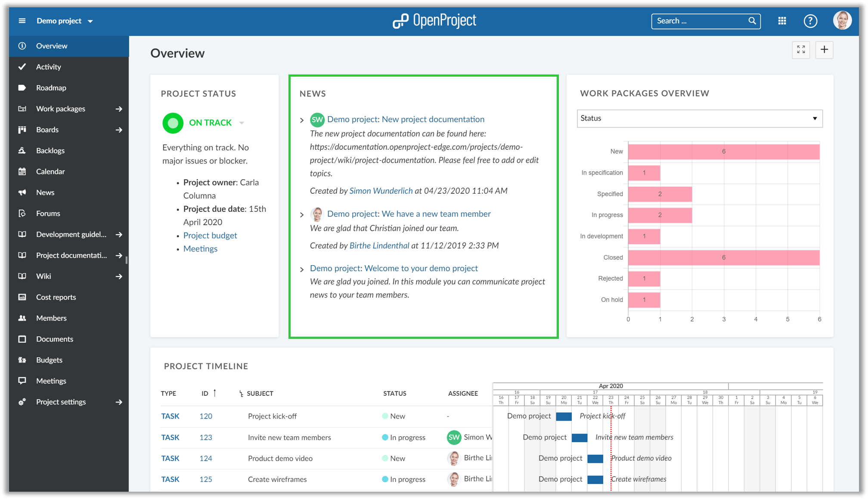Toggle the fullscreen view button
868x499 pixels.
coord(801,50)
